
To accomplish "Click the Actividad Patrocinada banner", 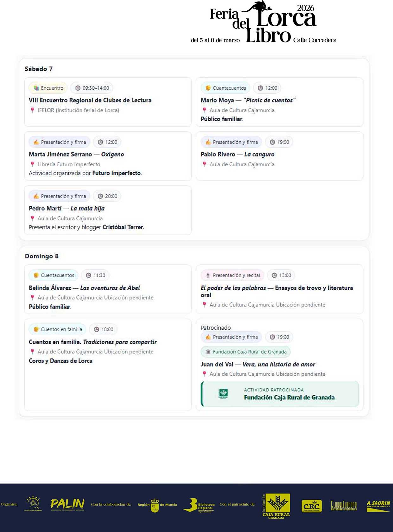I will tap(280, 394).
